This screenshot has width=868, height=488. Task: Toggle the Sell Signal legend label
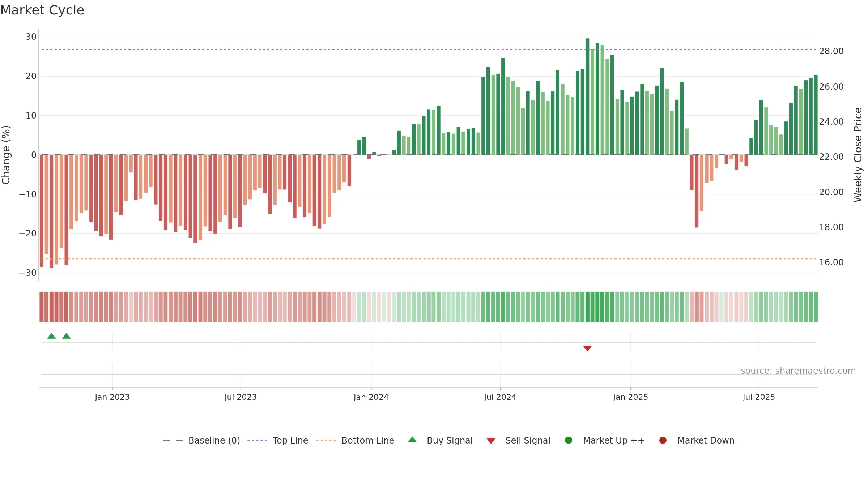(x=528, y=440)
